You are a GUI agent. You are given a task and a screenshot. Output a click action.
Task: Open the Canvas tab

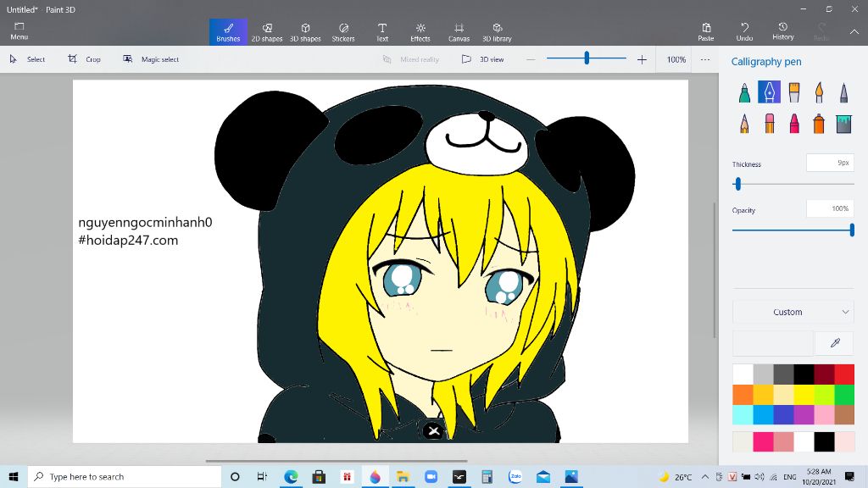(x=459, y=32)
